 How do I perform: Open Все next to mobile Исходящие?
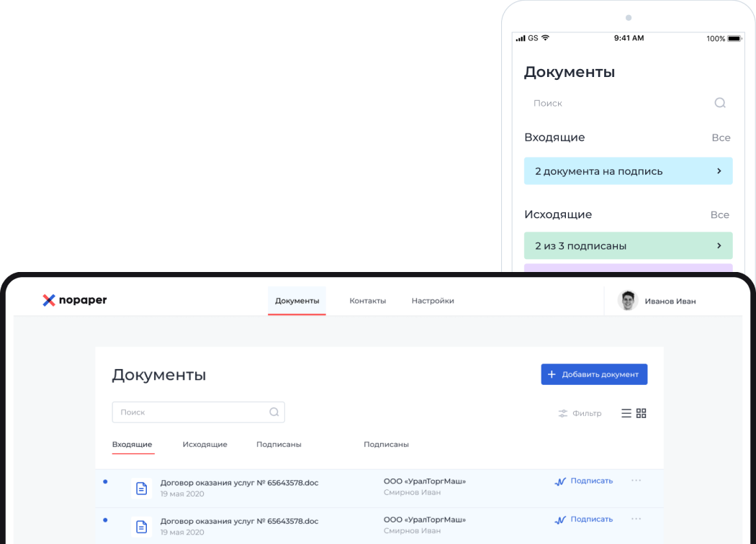coord(720,215)
